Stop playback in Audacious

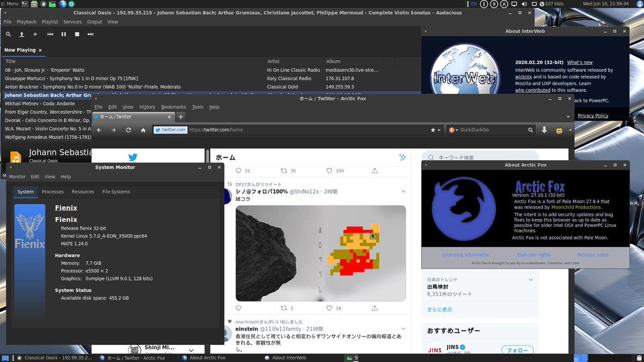pos(77,34)
